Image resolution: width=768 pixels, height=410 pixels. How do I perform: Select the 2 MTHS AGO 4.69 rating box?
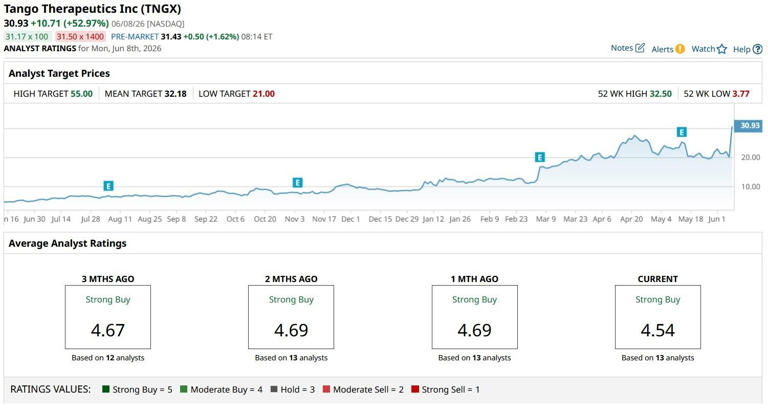point(291,317)
